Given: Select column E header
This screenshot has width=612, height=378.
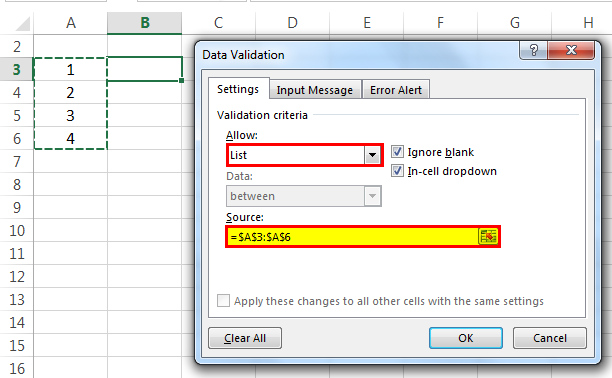Looking at the screenshot, I should tap(366, 23).
